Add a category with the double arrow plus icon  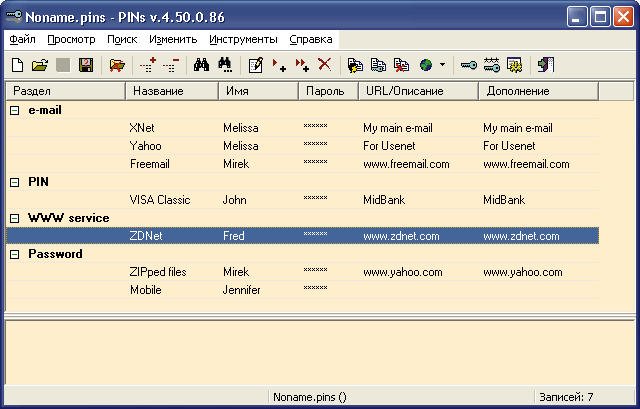tap(302, 65)
